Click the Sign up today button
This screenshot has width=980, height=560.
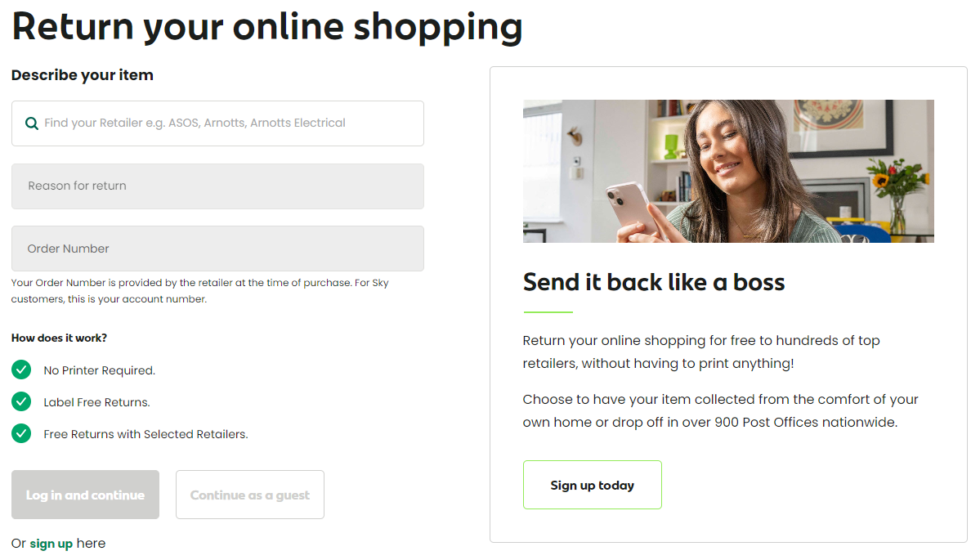(593, 485)
